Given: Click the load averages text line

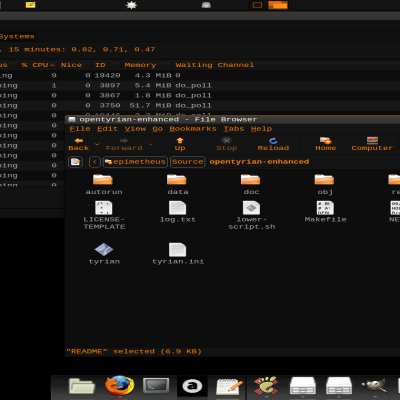Looking at the screenshot, I should pos(78,49).
